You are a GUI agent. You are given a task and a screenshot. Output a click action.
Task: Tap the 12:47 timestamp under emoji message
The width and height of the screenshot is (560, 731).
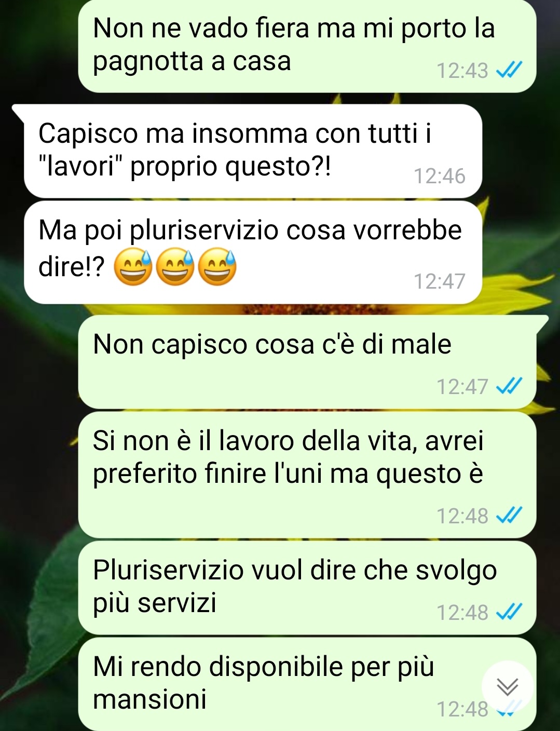coord(440,281)
